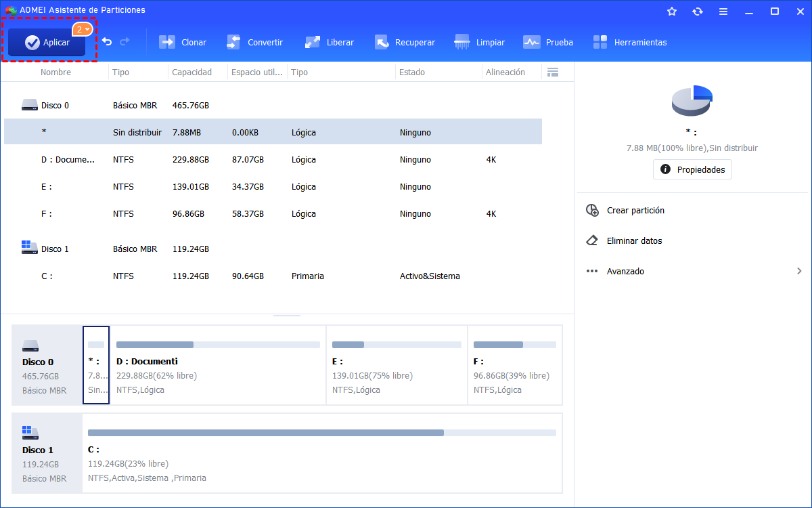
Task: Open the hamburger menu in title bar
Action: [x=723, y=11]
